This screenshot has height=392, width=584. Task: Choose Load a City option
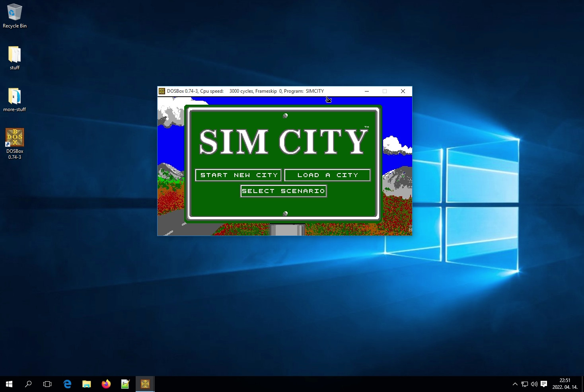pos(327,175)
